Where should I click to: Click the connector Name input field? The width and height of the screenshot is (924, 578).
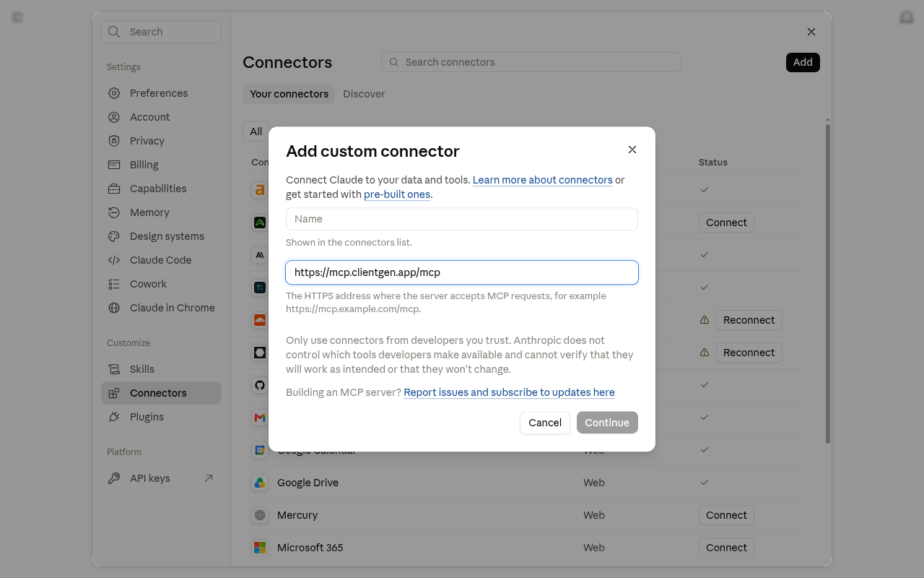coord(462,219)
